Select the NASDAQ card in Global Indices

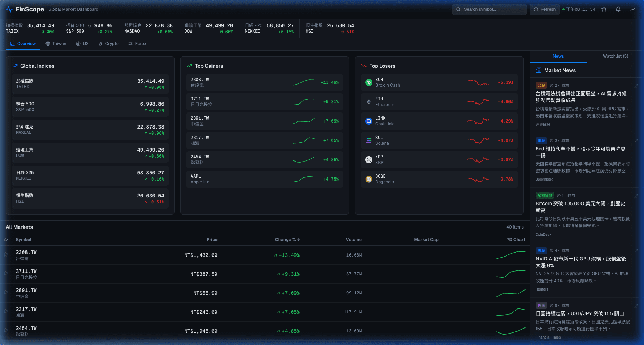click(90, 130)
